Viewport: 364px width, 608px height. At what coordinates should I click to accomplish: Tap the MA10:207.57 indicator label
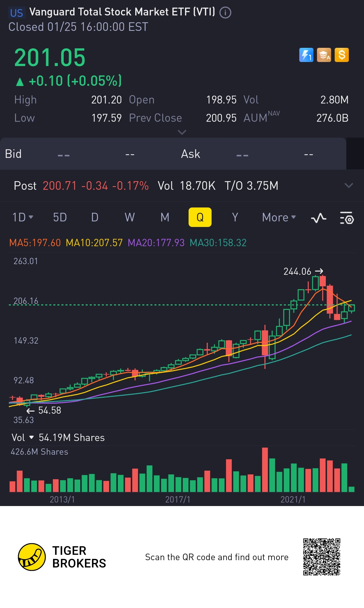(x=94, y=243)
